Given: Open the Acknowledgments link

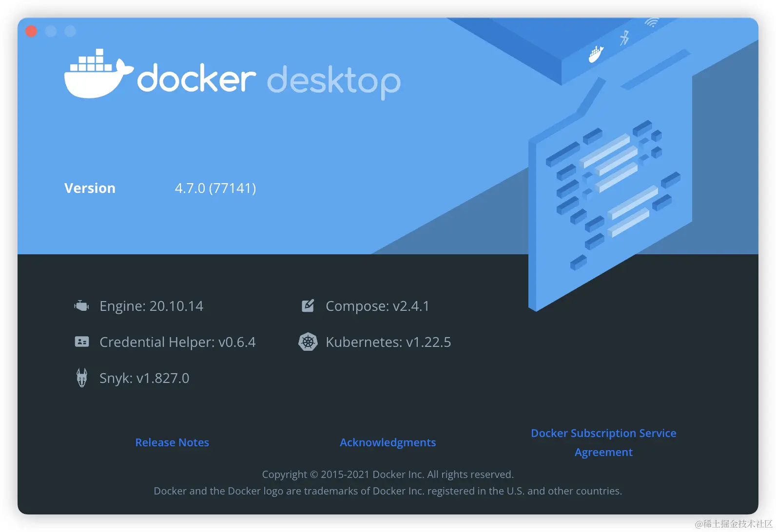Looking at the screenshot, I should (x=388, y=442).
